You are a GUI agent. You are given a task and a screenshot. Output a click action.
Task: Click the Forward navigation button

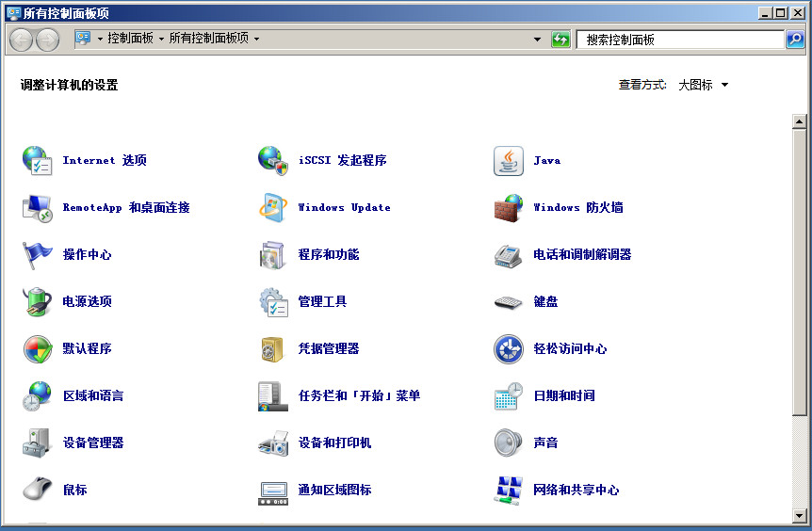click(48, 40)
